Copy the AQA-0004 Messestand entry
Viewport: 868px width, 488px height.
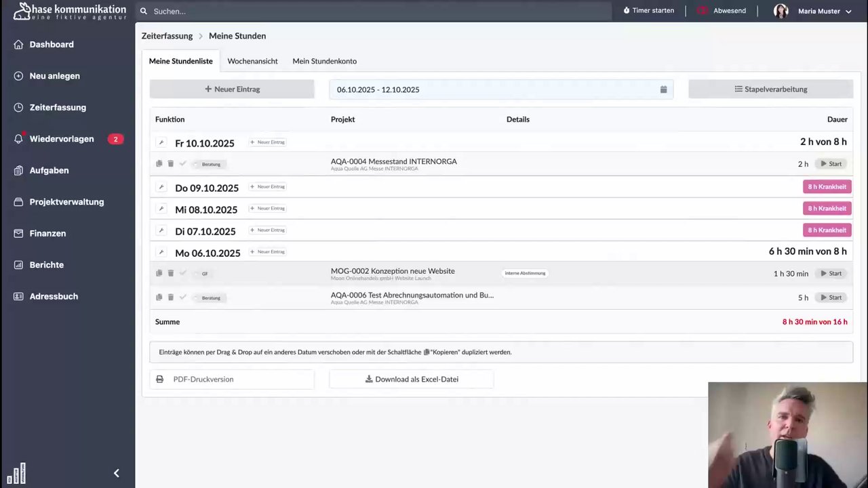[159, 164]
